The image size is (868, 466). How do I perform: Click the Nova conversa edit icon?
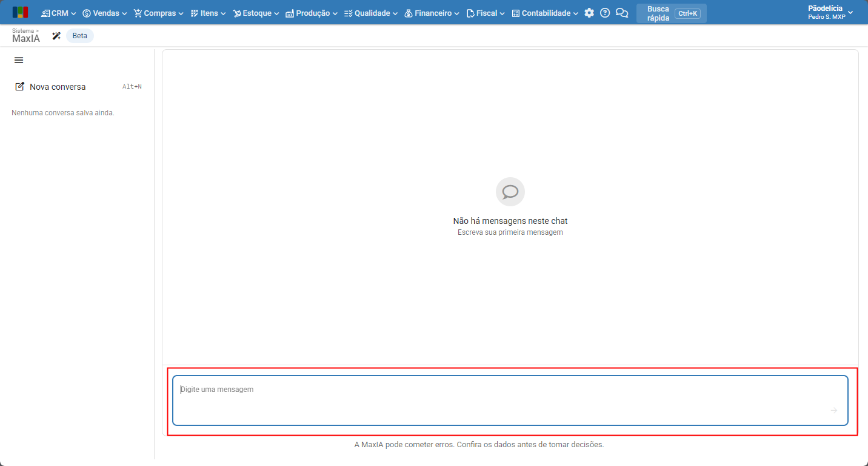[x=20, y=87]
